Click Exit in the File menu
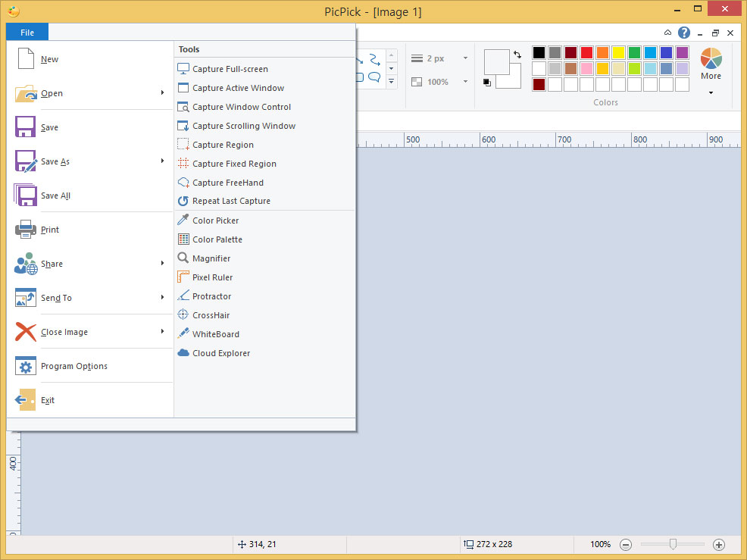 coord(47,400)
